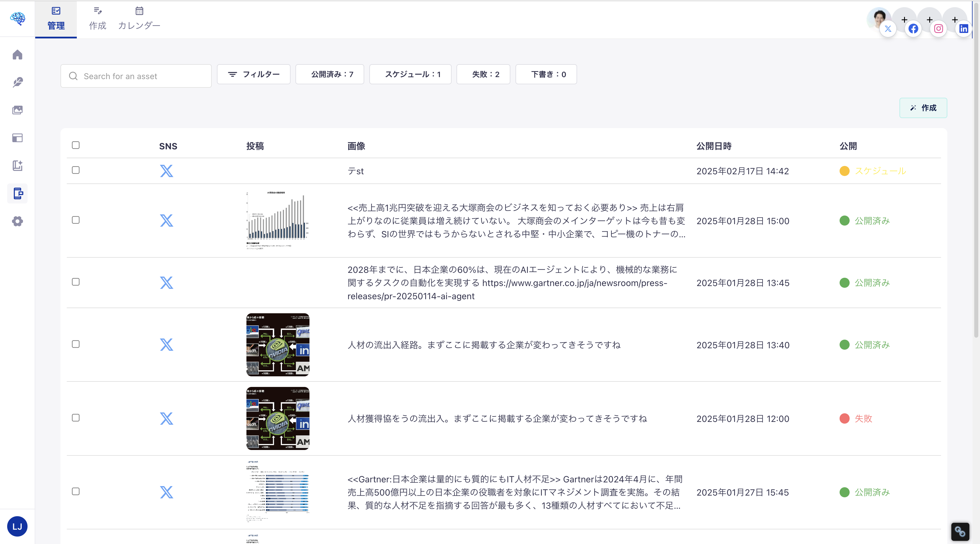Click the X logo on the connected profile
Screen dimensions: 980x544
(x=888, y=29)
